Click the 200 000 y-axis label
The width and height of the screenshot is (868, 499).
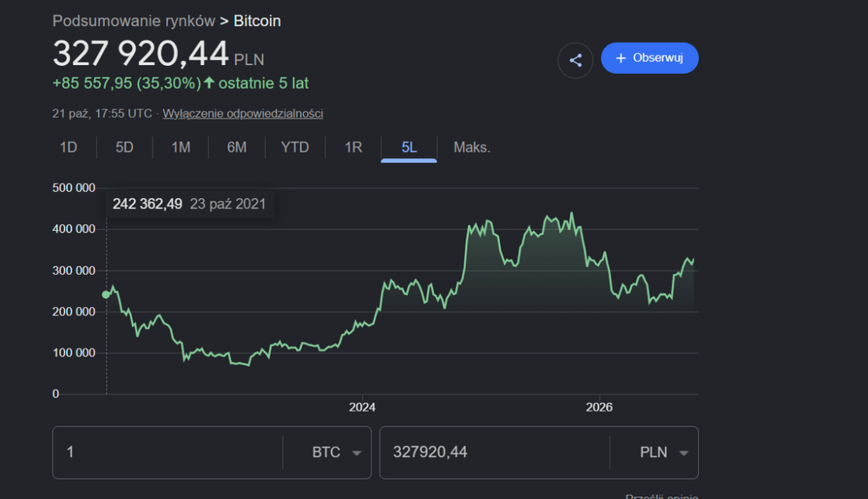click(x=74, y=312)
